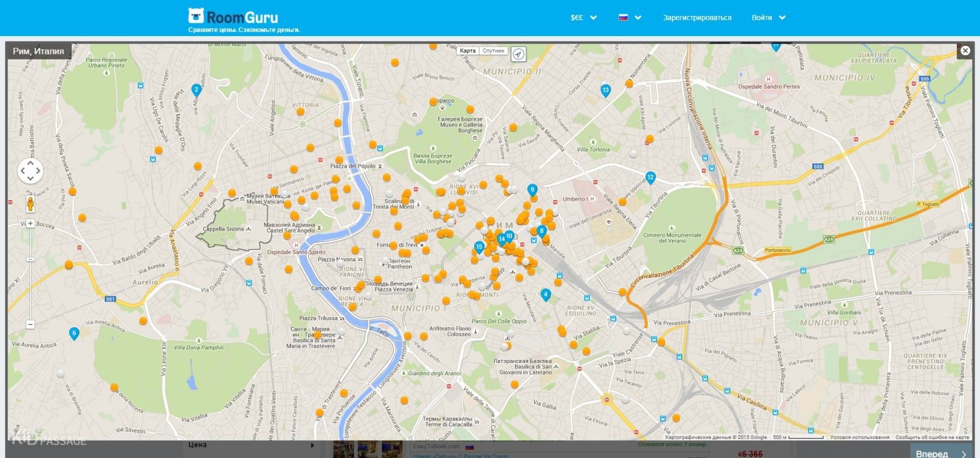Screen dimensions: 980x458
Task: Select blue hotel marker number 12
Action: point(650,178)
